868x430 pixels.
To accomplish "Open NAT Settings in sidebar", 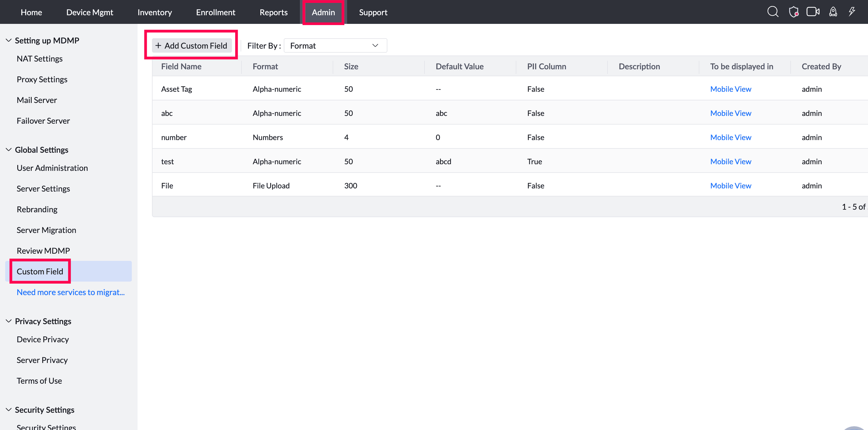I will [39, 59].
